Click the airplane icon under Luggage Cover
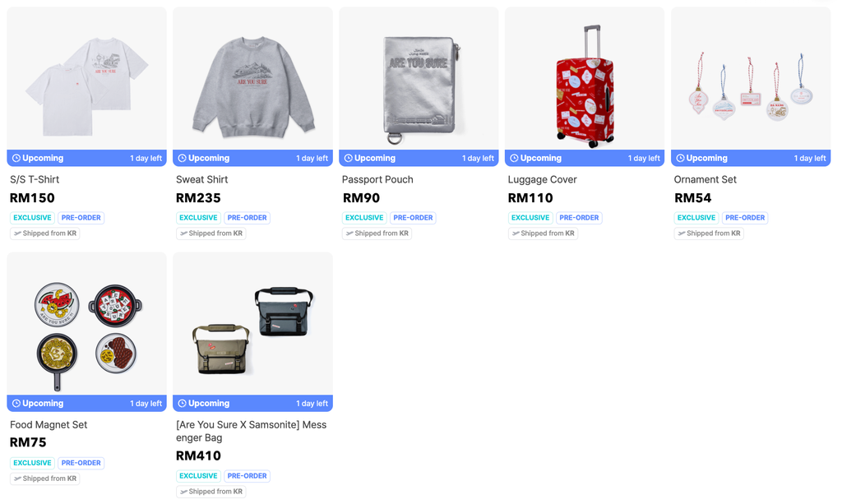 pyautogui.click(x=516, y=234)
